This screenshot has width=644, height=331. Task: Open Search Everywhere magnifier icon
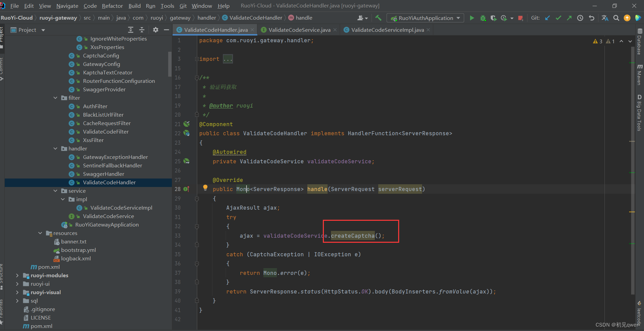(x=616, y=18)
